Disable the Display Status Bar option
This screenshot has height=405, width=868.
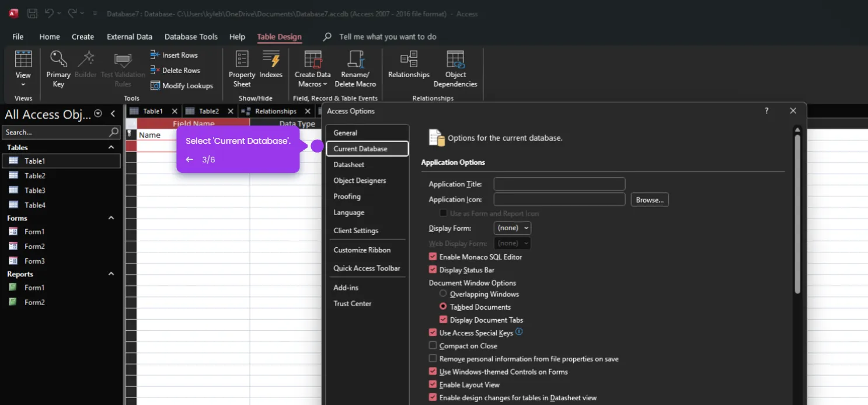tap(433, 269)
